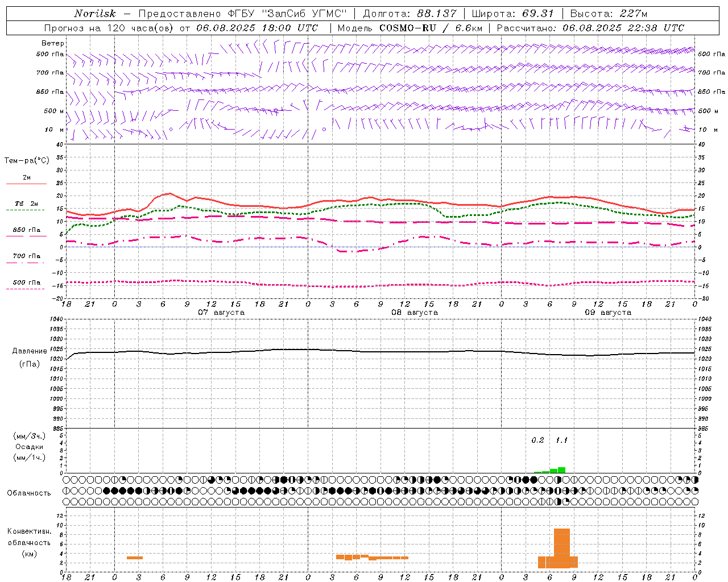Image resolution: width=728 pixels, height=582 pixels.
Task: Click the short orange bar near 3h on 07 августа
Action: point(135,558)
